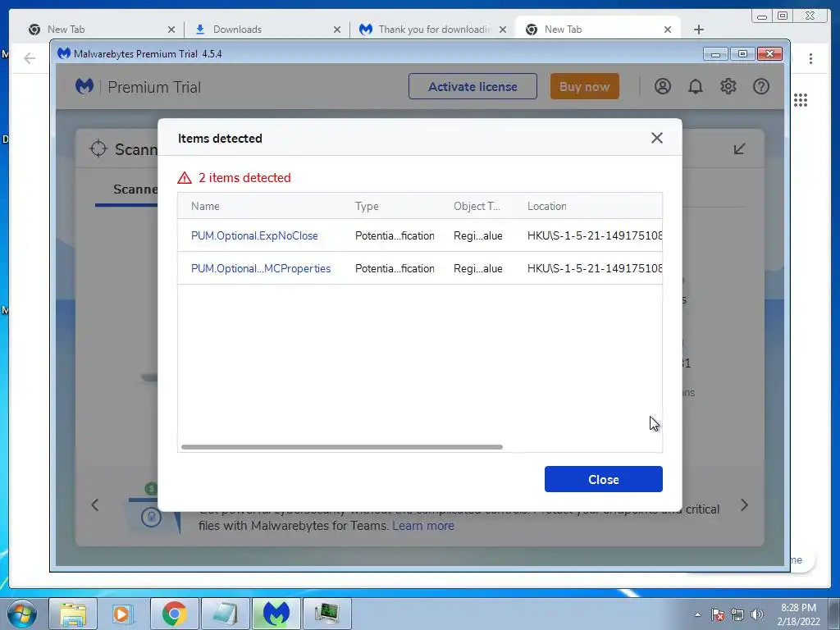This screenshot has width=840, height=630.
Task: Open the Malwarebytes account icon
Action: [663, 86]
